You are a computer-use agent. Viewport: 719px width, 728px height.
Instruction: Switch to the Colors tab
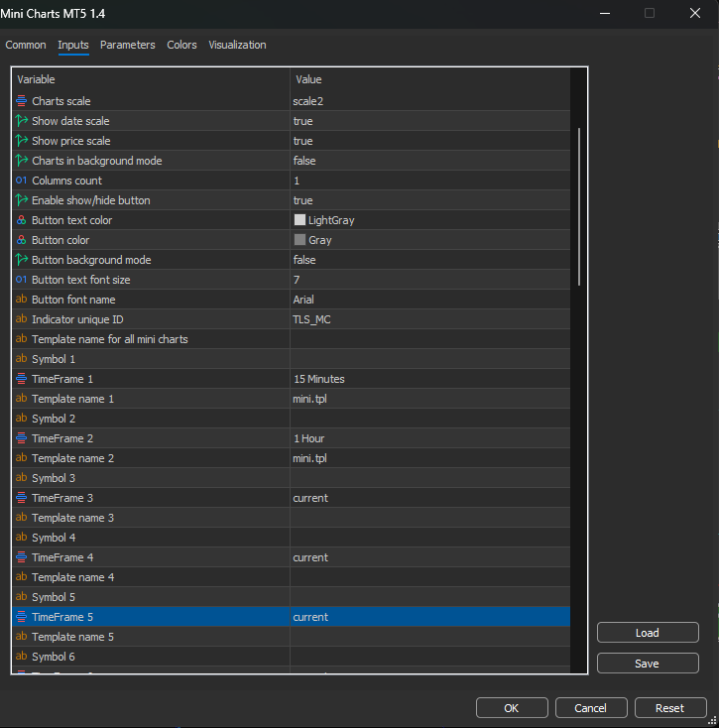181,45
